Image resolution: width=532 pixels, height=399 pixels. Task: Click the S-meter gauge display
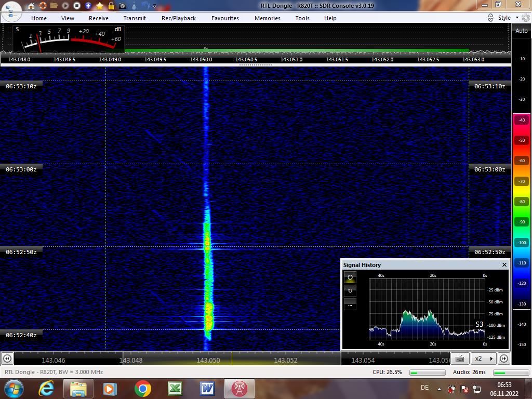point(69,38)
